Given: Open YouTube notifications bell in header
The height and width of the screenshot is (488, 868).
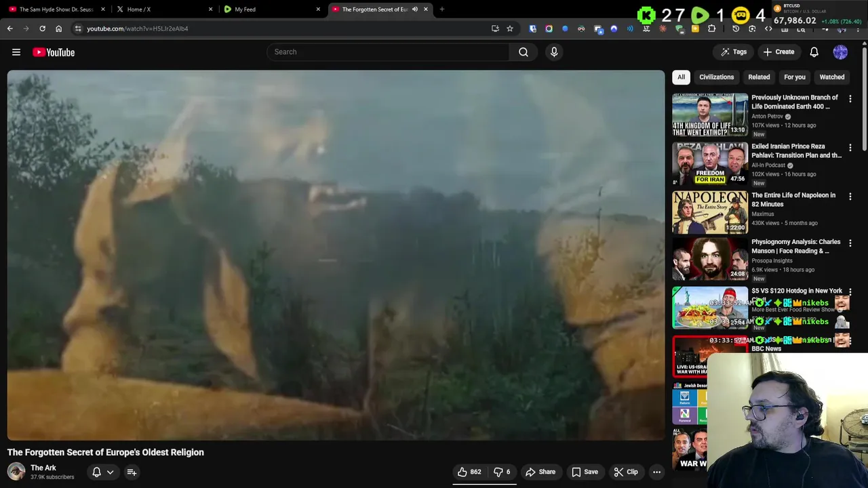Looking at the screenshot, I should 814,52.
